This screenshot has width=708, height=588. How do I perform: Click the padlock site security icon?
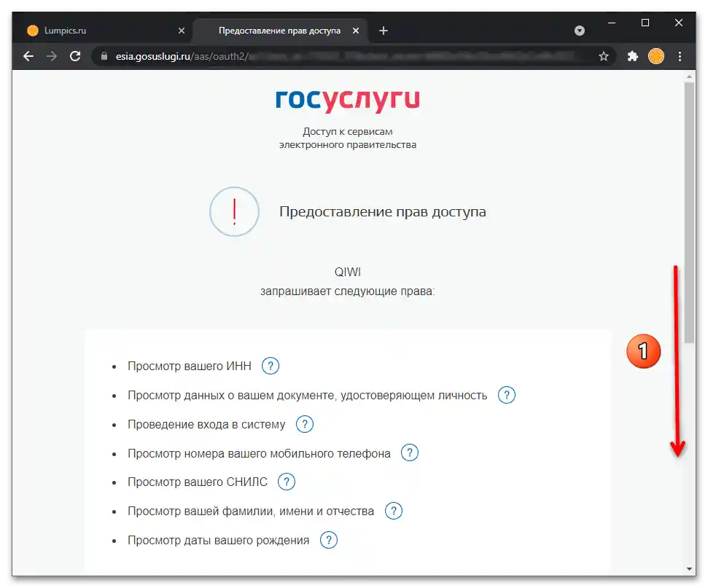pyautogui.click(x=104, y=56)
